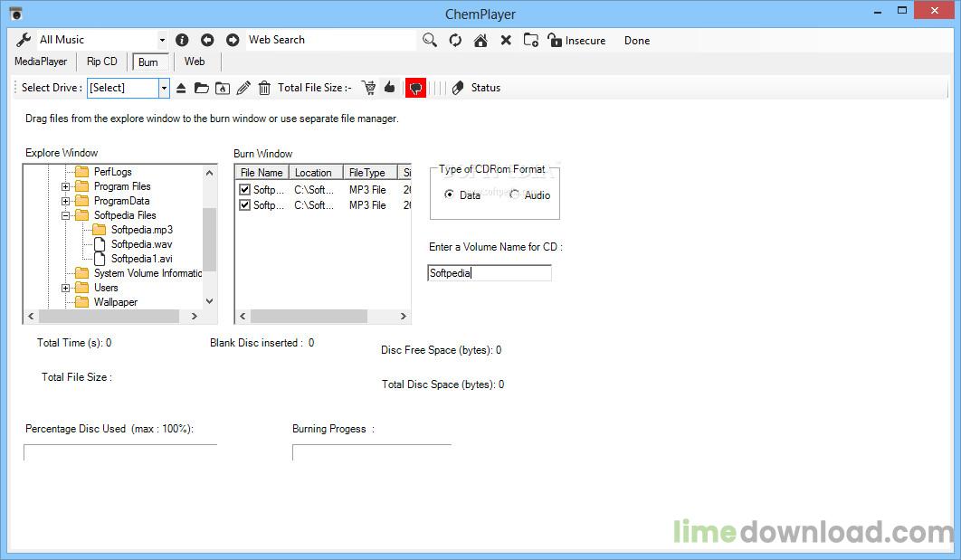Uncheck the first file in Burn Window
Image resolution: width=961 pixels, height=560 pixels.
pyautogui.click(x=244, y=190)
